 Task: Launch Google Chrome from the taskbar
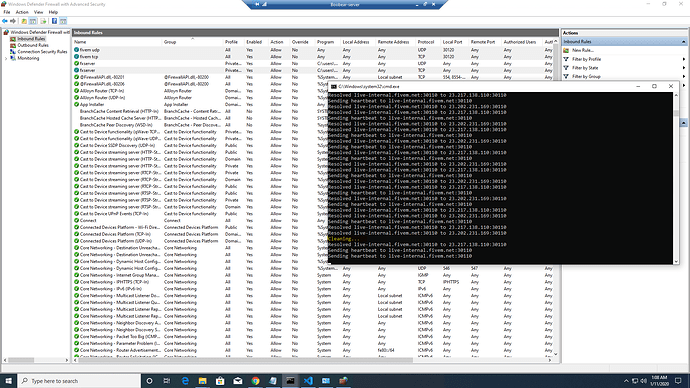pos(255,381)
